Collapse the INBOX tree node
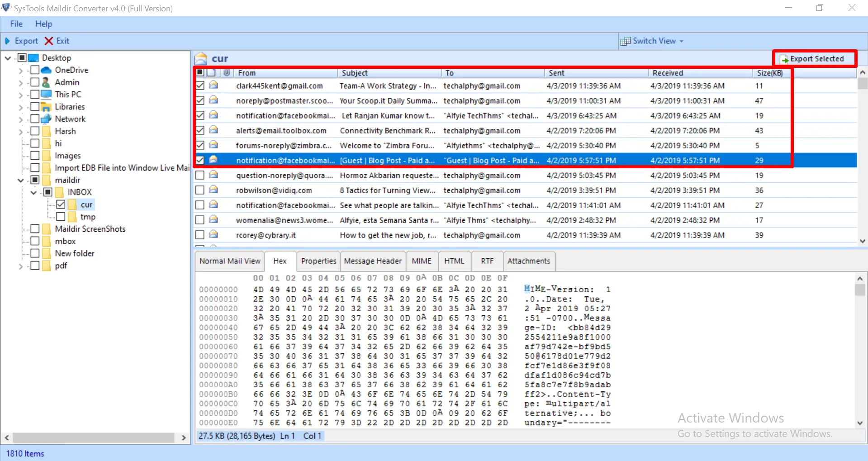The height and width of the screenshot is (461, 868). (33, 193)
